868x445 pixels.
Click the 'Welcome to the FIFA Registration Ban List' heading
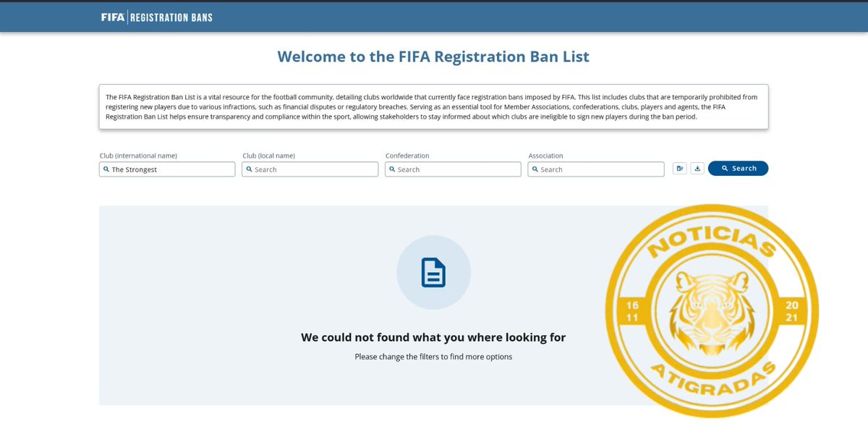(433, 56)
